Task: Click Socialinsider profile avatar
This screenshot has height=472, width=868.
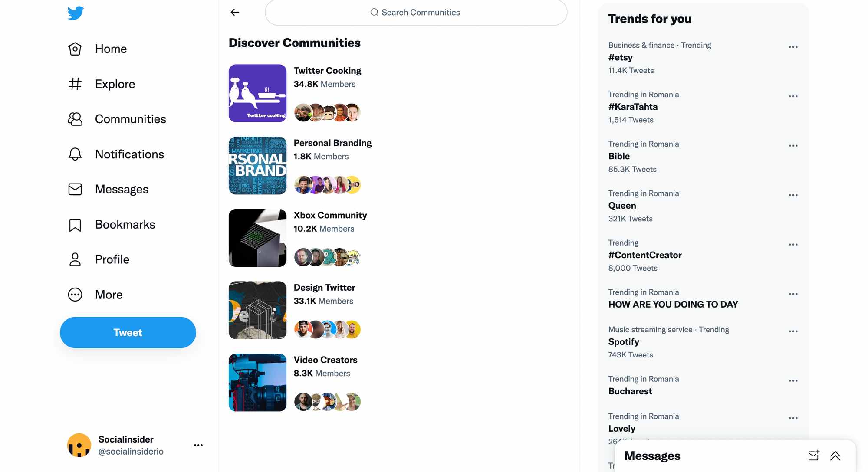Action: tap(79, 445)
